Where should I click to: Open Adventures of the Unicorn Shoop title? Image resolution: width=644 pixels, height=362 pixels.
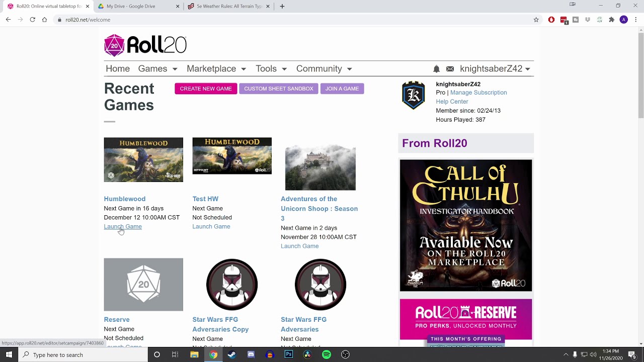[319, 209]
